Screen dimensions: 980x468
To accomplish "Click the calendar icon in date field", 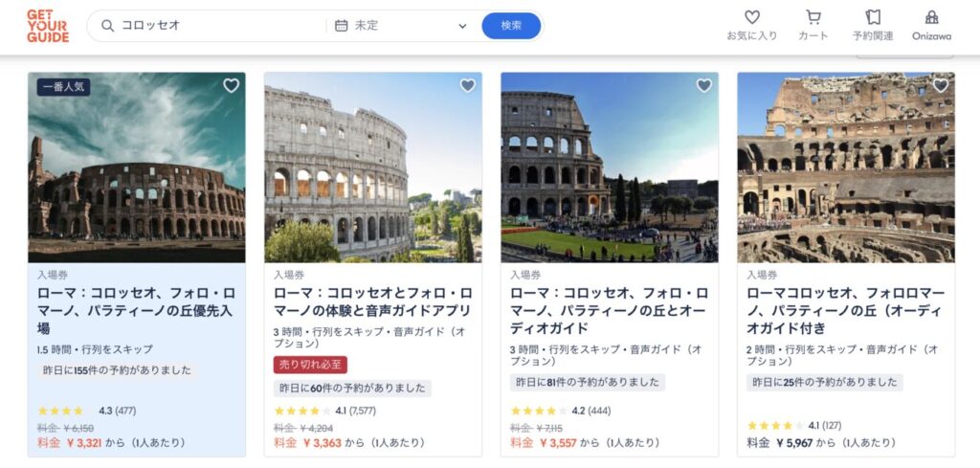I will click(342, 26).
